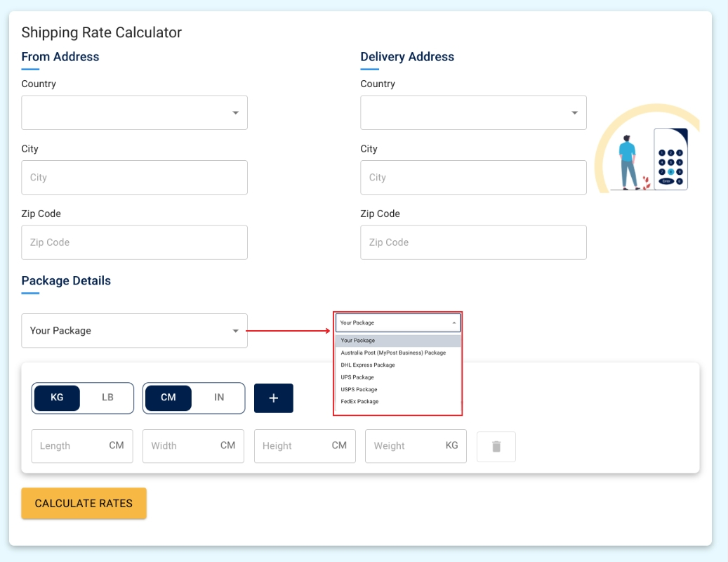
Task: Expand the Your Package dropdown
Action: tap(134, 331)
